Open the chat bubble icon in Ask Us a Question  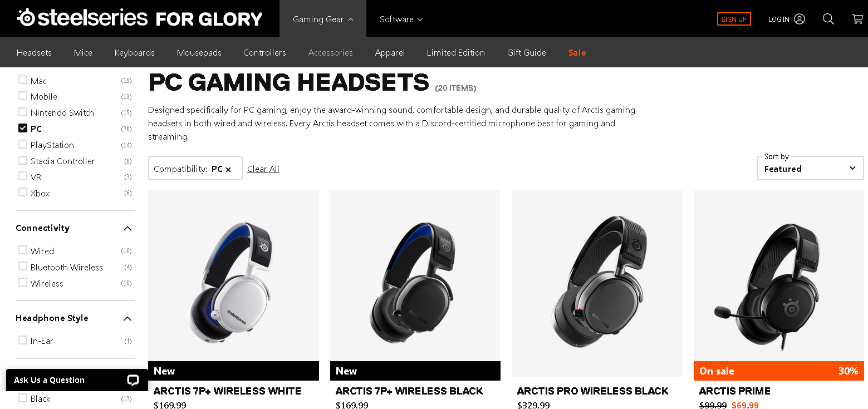click(133, 380)
